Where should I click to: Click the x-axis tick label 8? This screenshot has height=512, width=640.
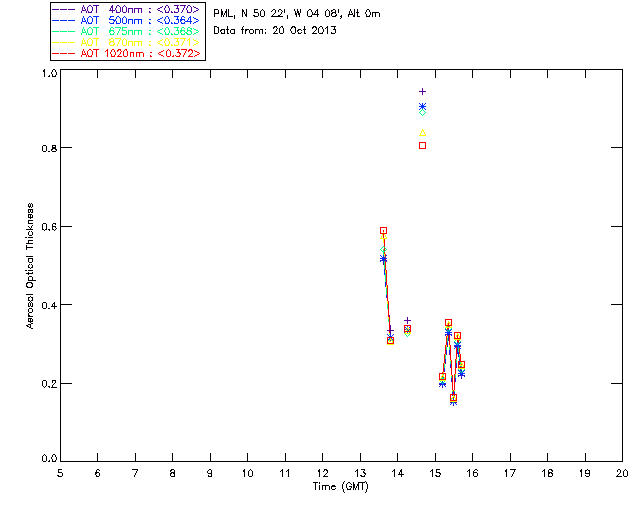click(x=173, y=473)
